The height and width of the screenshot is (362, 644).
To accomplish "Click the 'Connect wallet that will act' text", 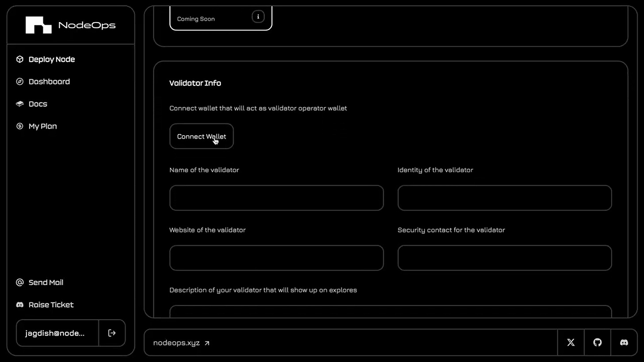I will pos(258,108).
